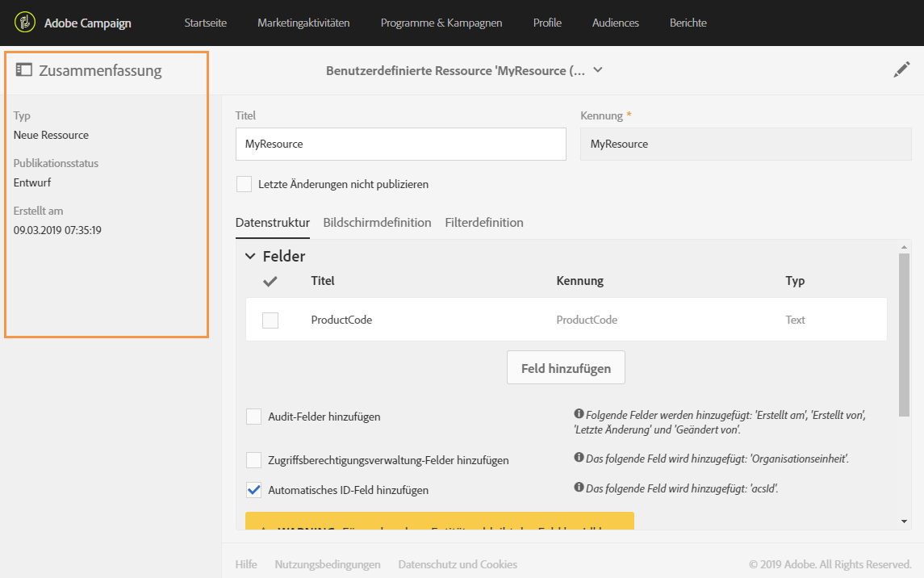The height and width of the screenshot is (578, 924).
Task: Uncheck 'Automatisches ID-Feld hinzufügen'
Action: pyautogui.click(x=254, y=489)
